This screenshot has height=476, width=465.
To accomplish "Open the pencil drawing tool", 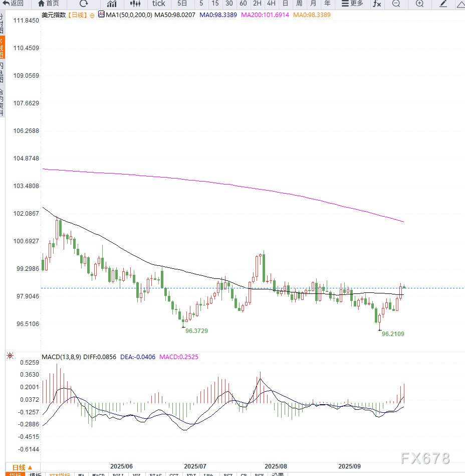I will [x=443, y=4].
